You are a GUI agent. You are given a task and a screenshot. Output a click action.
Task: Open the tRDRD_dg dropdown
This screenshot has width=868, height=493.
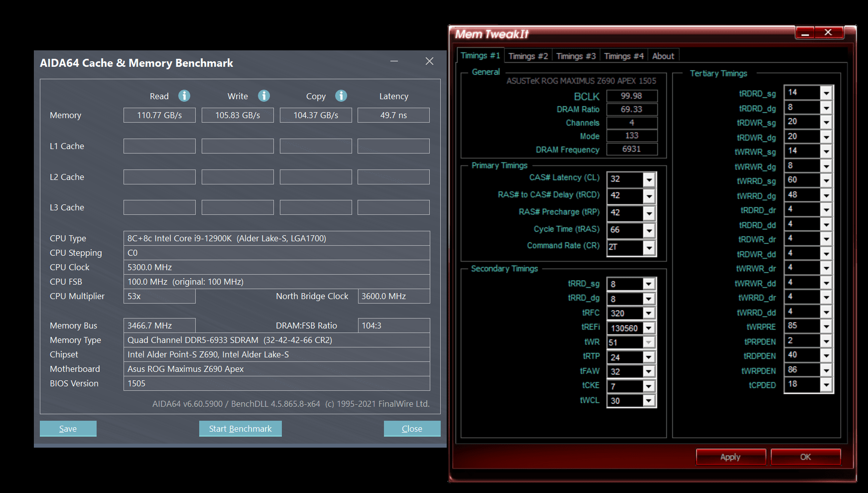click(x=826, y=108)
